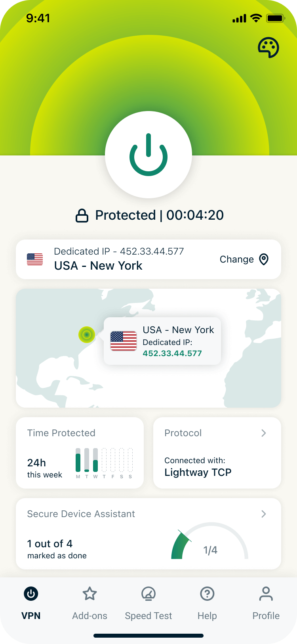Screen dimensions: 297x644
Task: Tap the padlock icon beside Protected
Action: click(82, 216)
